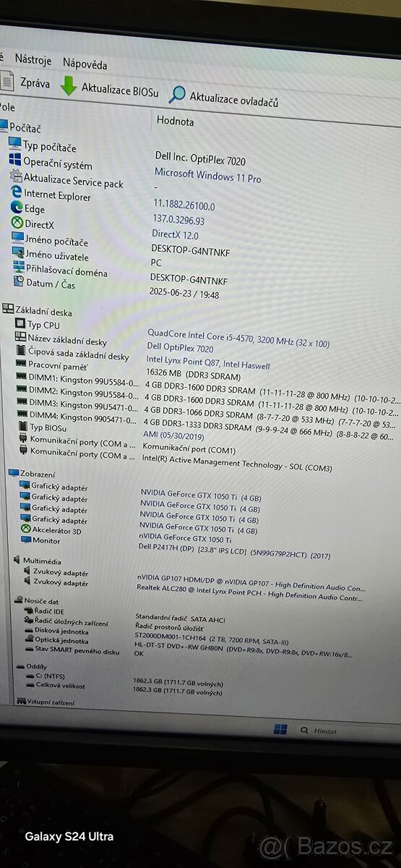The image size is (401, 868).
Task: Select the Jméno uživatele row
Action: pos(51,256)
